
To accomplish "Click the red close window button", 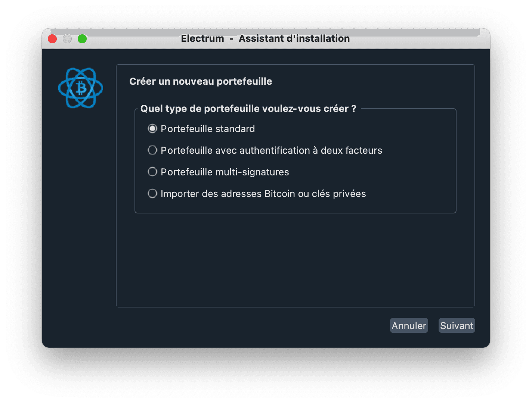I will click(x=52, y=39).
